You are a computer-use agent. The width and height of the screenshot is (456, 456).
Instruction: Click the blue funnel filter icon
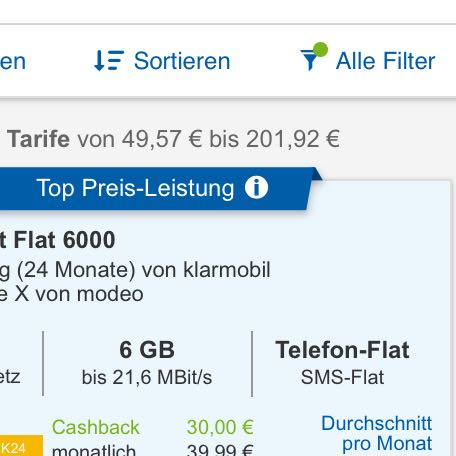pyautogui.click(x=309, y=60)
